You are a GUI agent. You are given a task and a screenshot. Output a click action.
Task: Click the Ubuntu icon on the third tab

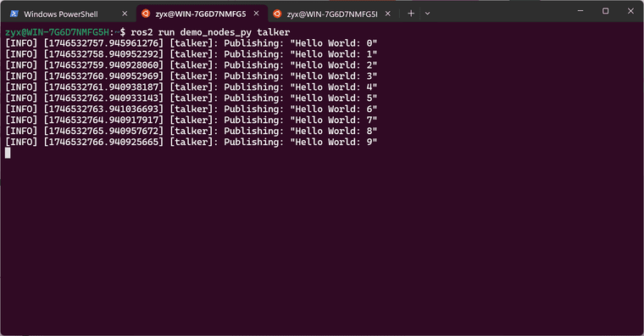point(277,14)
